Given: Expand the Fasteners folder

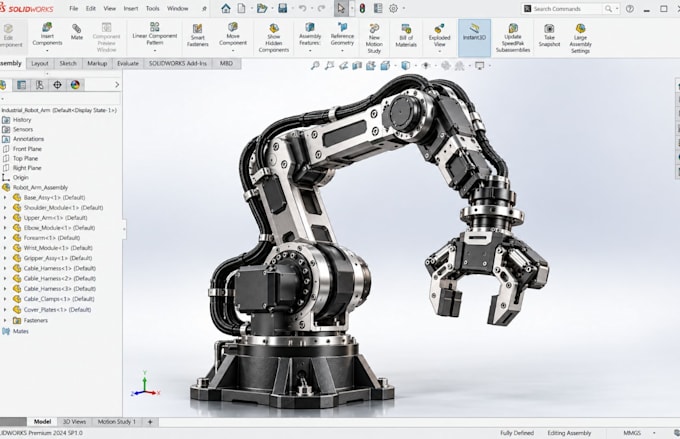Looking at the screenshot, I should click(x=5, y=321).
